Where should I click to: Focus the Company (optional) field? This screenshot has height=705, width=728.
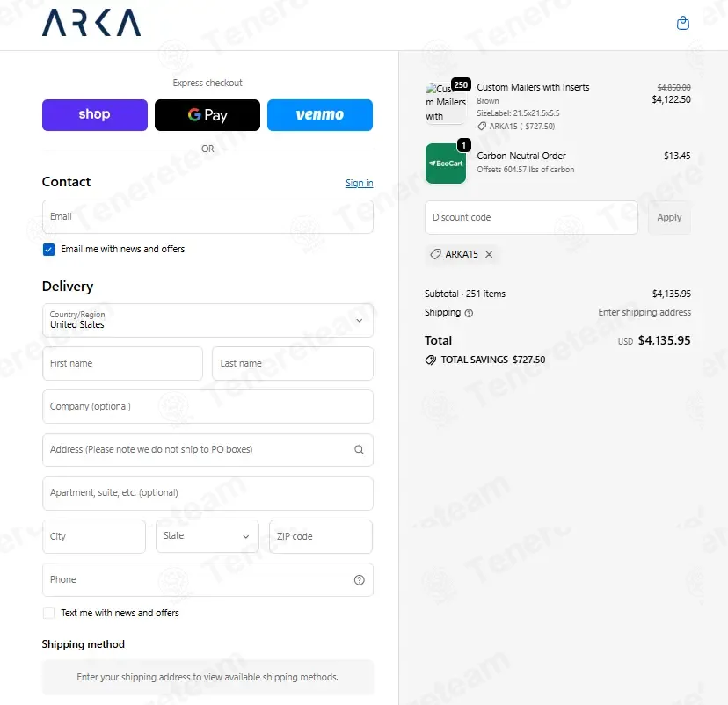point(207,407)
